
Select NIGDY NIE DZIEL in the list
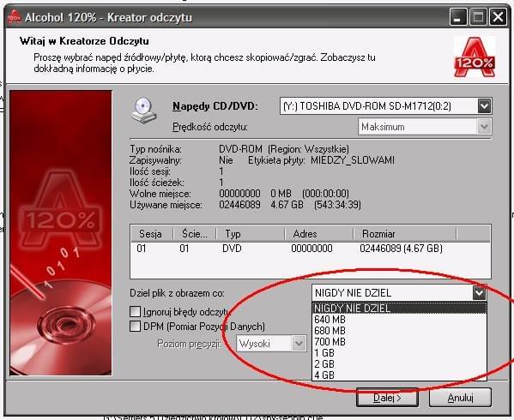click(399, 309)
